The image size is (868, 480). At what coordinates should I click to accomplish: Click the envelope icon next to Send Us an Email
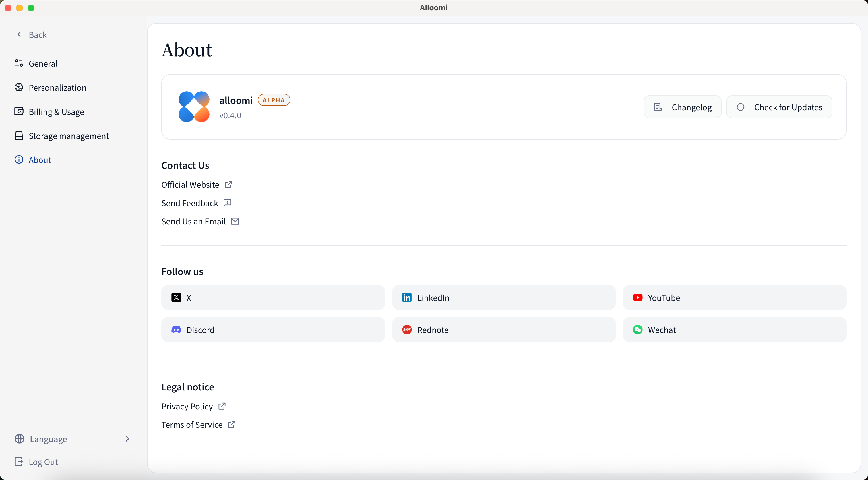click(235, 221)
